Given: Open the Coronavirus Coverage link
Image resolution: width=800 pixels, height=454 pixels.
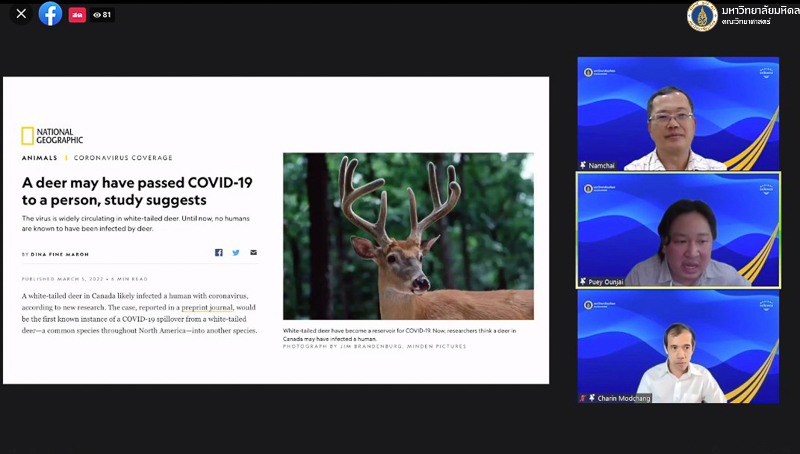Looking at the screenshot, I should [123, 158].
